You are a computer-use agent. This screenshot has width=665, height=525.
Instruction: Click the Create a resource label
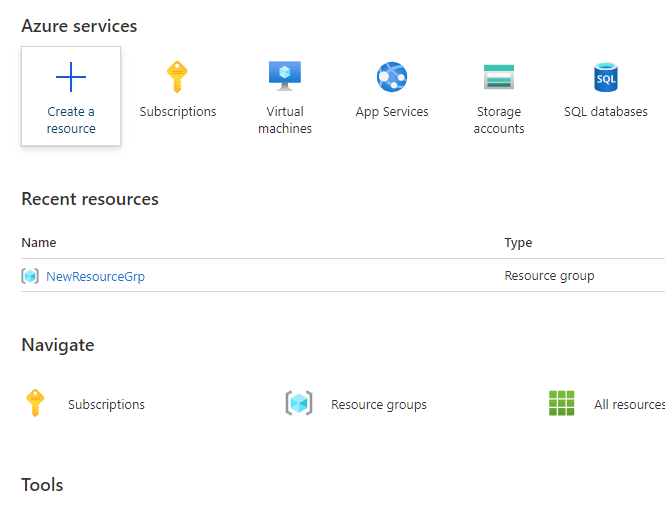(71, 120)
